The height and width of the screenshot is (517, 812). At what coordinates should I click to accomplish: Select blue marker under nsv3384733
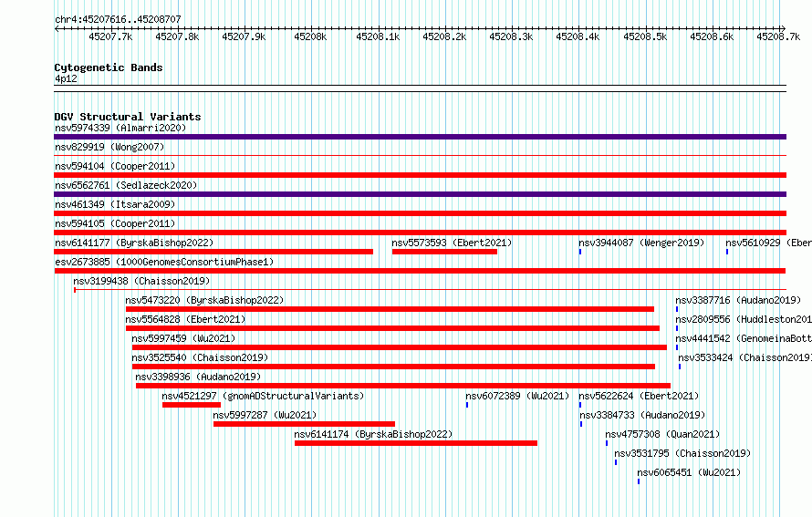click(x=581, y=424)
